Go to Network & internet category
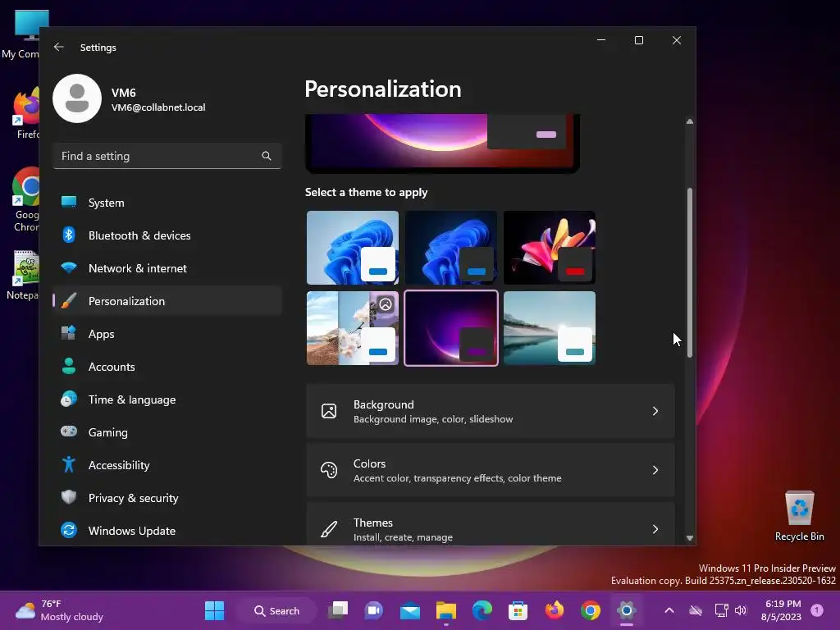 tap(167, 268)
